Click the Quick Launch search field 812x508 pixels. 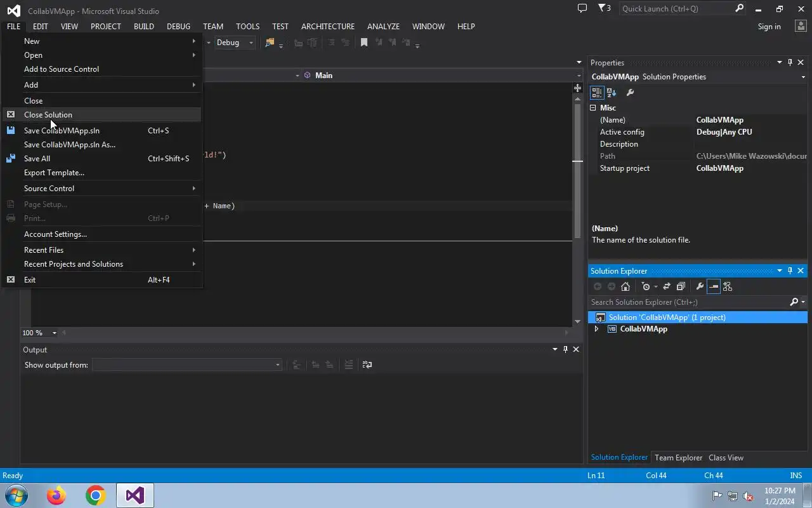[x=676, y=8]
